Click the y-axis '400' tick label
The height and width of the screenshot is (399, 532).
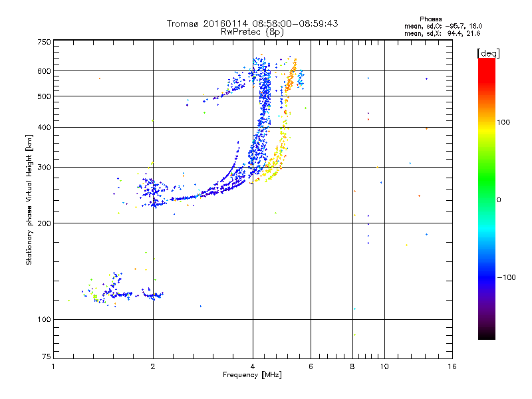[44, 127]
